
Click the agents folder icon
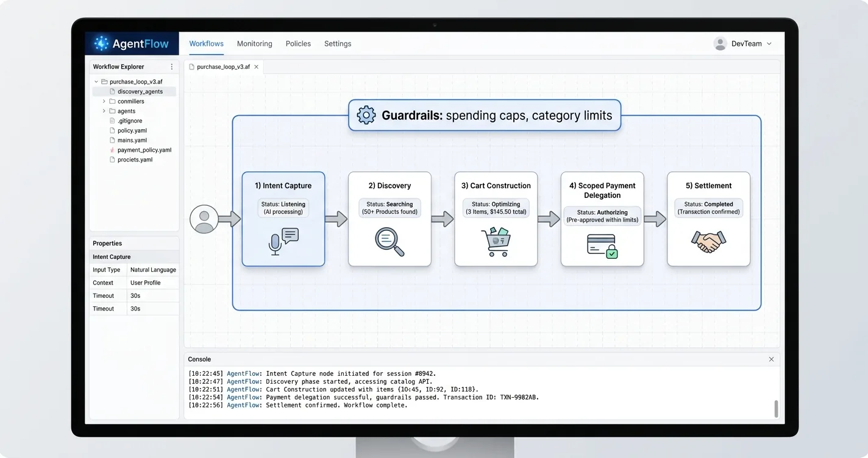click(x=112, y=111)
